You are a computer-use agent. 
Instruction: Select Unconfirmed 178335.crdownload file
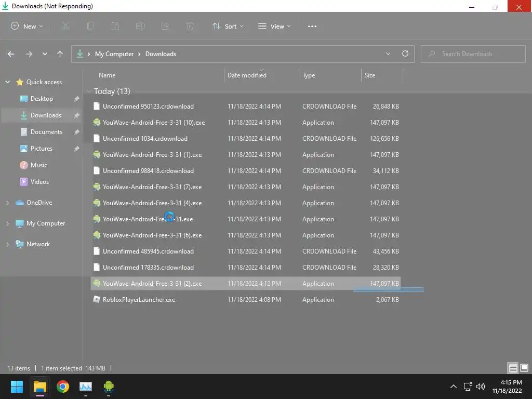tap(246, 268)
